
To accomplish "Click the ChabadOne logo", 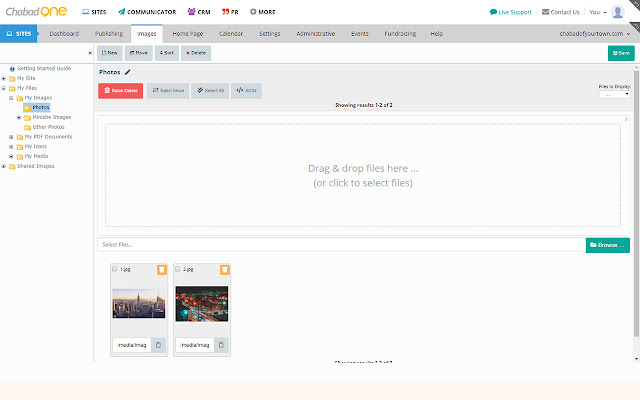I will pos(36,11).
